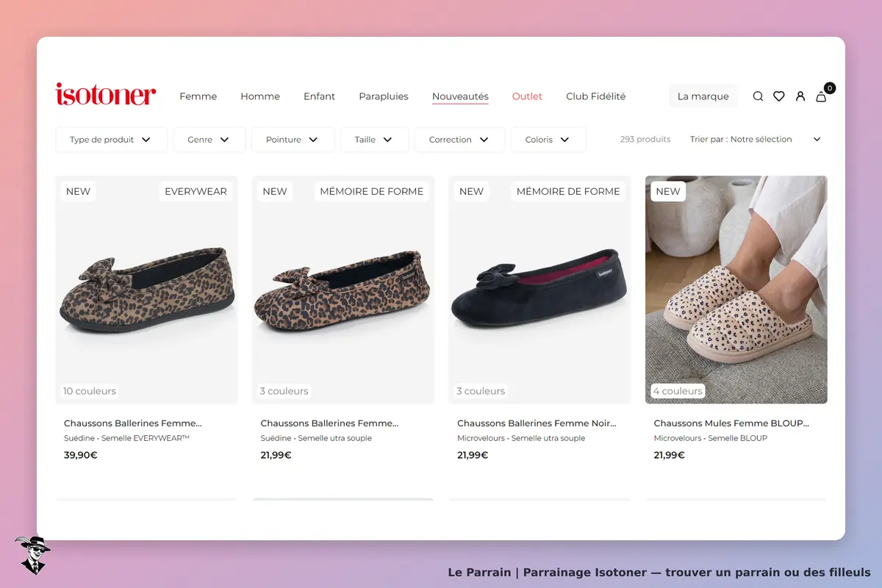This screenshot has height=588, width=882.
Task: Click the Microvelours - Semelle BLOUP description
Action: [711, 438]
